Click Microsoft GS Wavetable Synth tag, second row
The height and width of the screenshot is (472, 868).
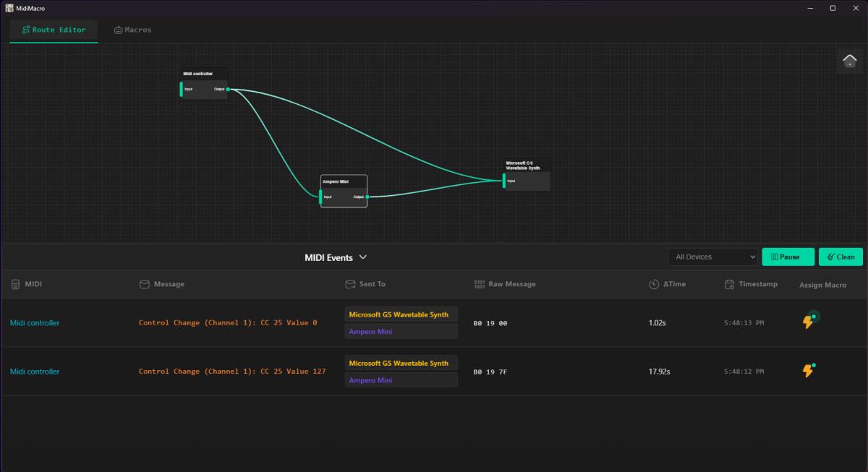(x=401, y=364)
